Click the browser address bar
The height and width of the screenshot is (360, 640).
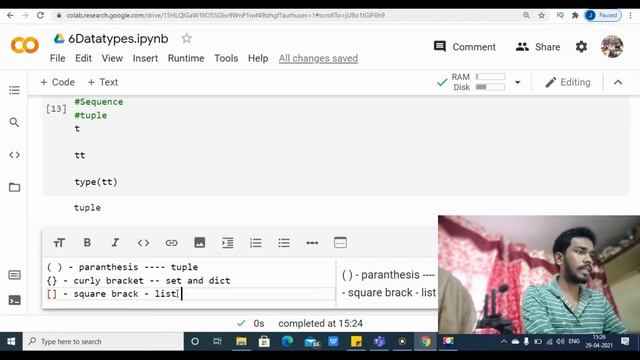[286, 15]
